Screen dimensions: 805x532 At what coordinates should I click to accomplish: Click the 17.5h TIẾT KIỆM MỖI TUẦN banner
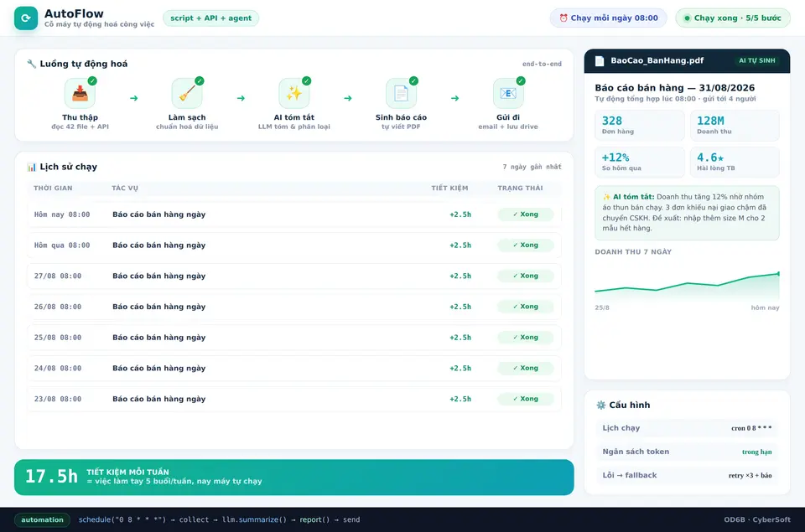(x=293, y=477)
